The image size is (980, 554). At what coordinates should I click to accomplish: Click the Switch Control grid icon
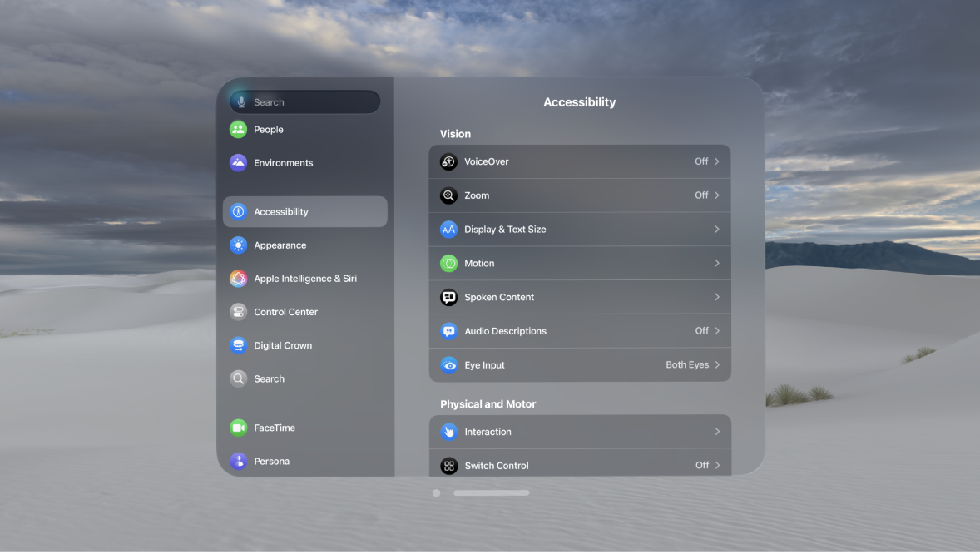[x=448, y=466]
